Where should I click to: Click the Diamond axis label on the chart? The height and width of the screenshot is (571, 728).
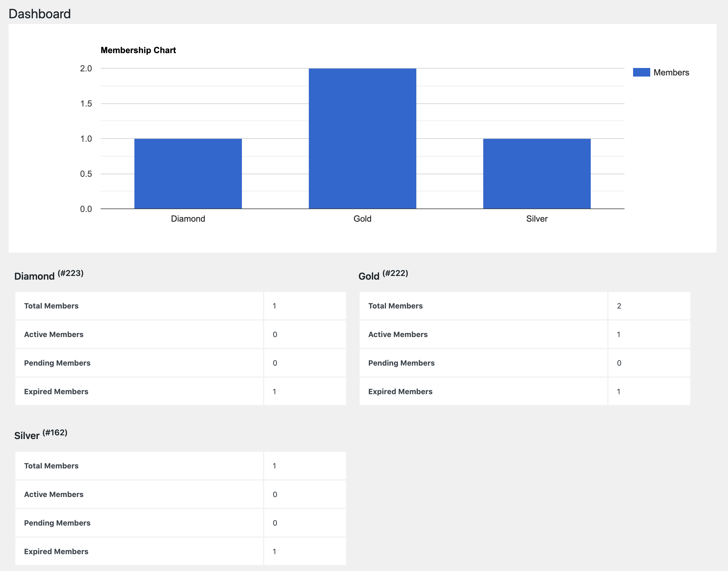(188, 219)
